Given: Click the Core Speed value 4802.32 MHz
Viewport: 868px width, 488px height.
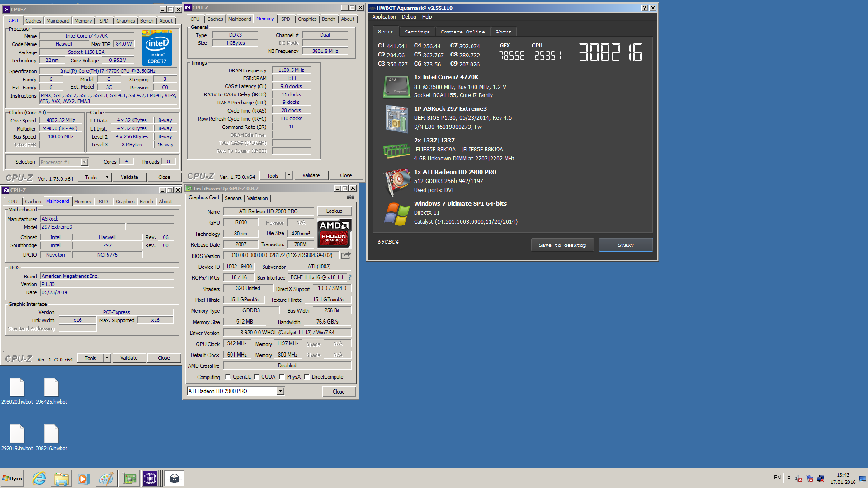Looking at the screenshot, I should coord(61,120).
